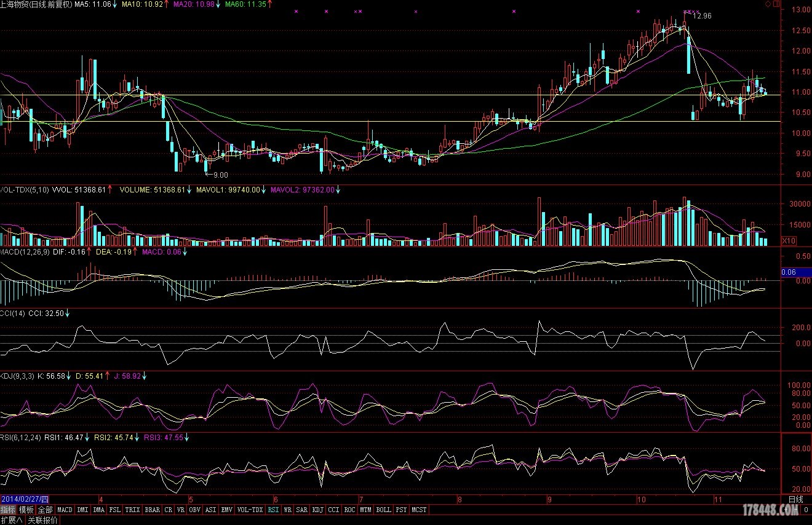Open the 指标 indicator tab
Viewport: 812px width, 525px height.
pos(8,510)
